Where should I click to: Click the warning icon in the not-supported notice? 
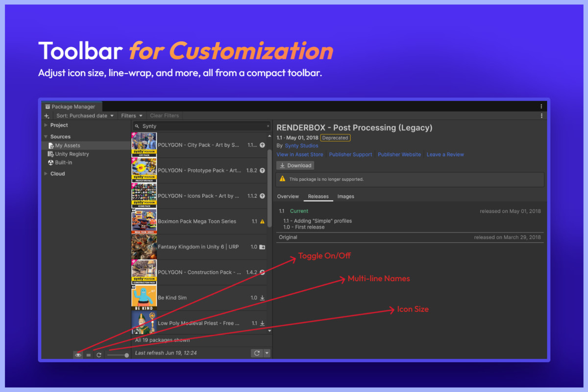(282, 179)
